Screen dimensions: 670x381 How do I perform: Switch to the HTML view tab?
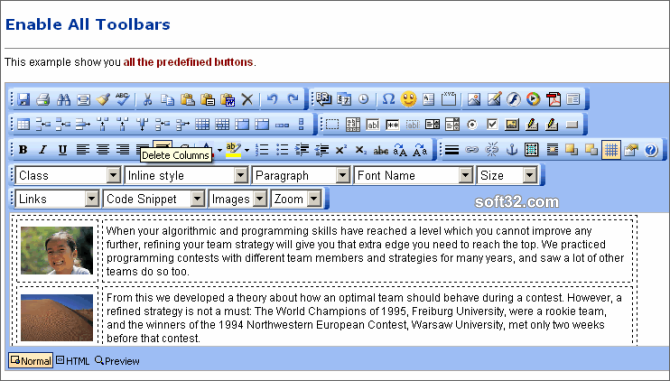(73, 361)
